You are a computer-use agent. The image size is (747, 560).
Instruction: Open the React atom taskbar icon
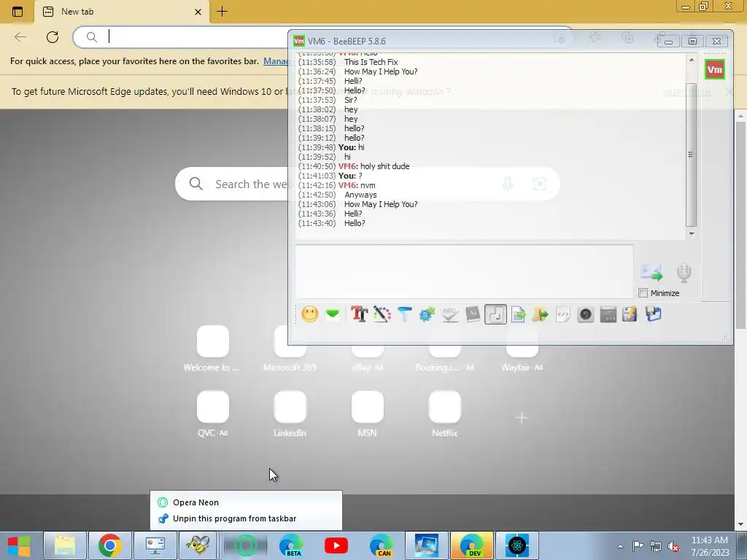[517, 545]
